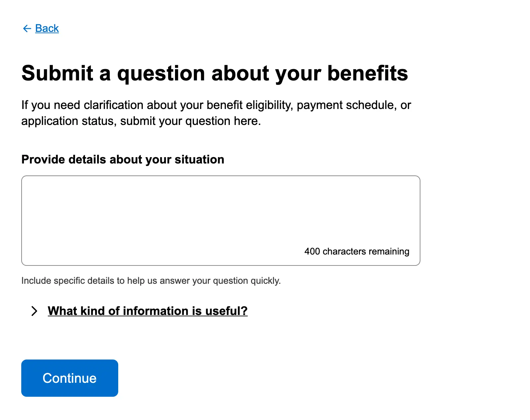Click the chevron next to 'What kind of information'
530x420 pixels.
(34, 311)
